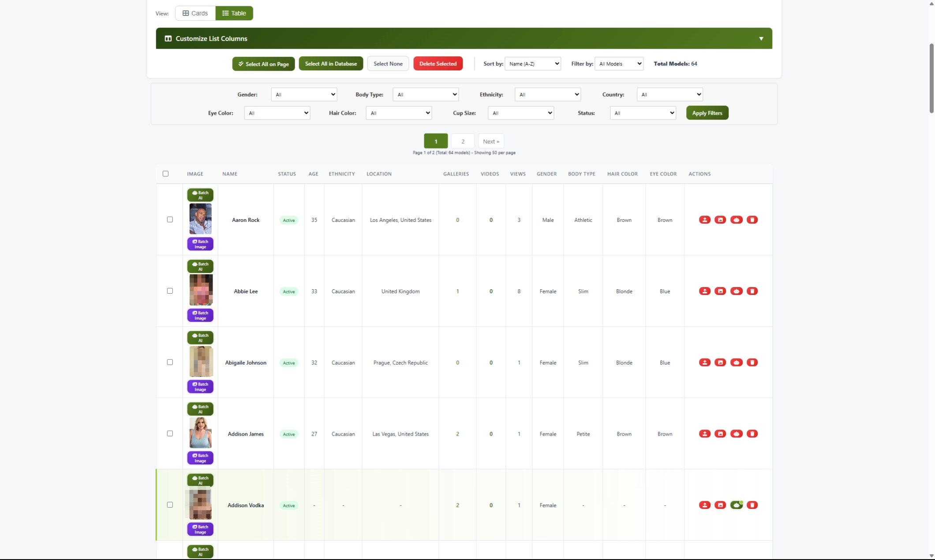Viewport: 935px width, 560px height.
Task: Click image icon in Abbie Lee row
Action: tap(720, 291)
